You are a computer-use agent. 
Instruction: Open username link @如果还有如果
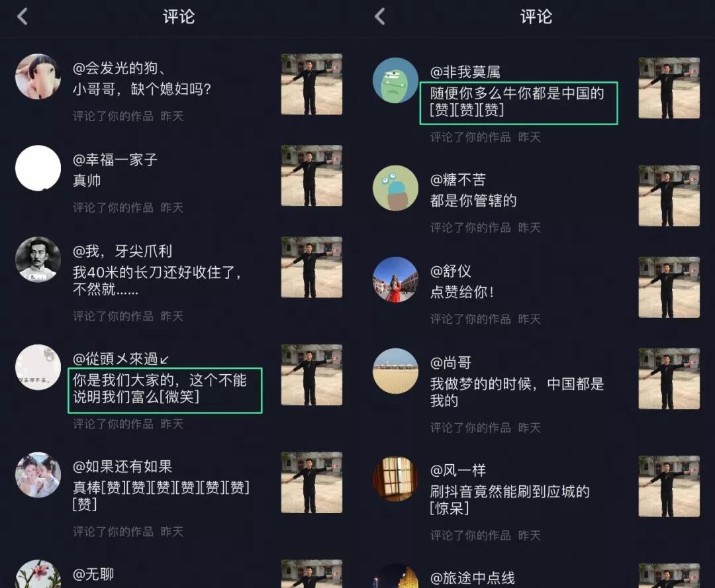122,466
